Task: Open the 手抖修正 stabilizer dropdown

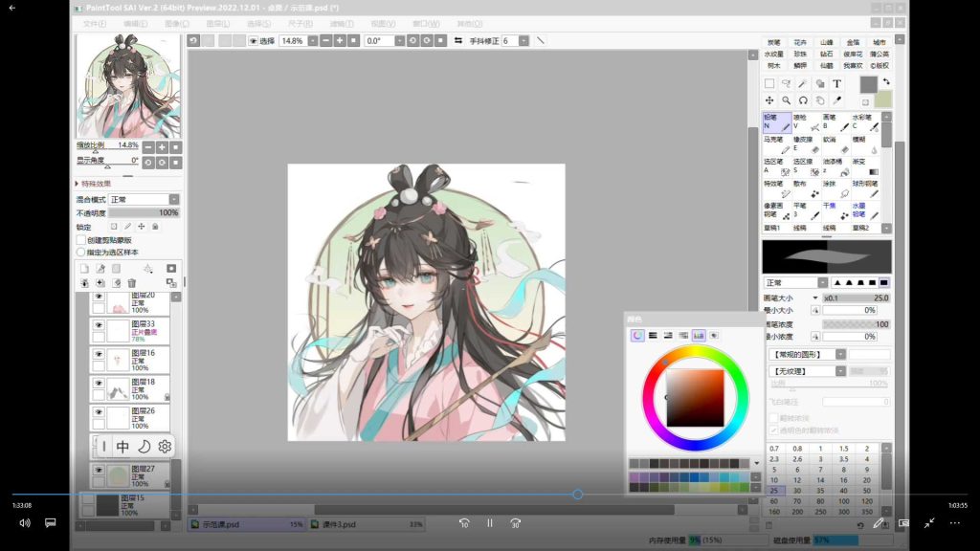Action: (523, 40)
